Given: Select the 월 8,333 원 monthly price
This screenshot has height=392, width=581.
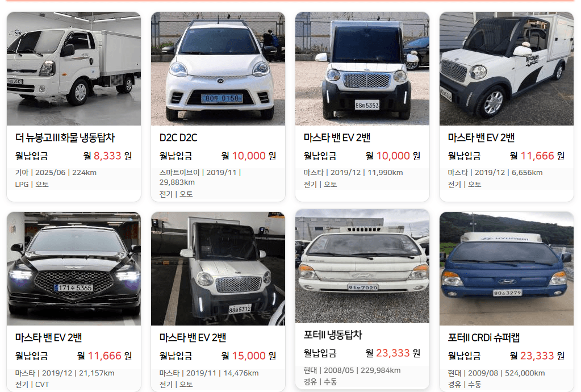Looking at the screenshot, I should [107, 156].
